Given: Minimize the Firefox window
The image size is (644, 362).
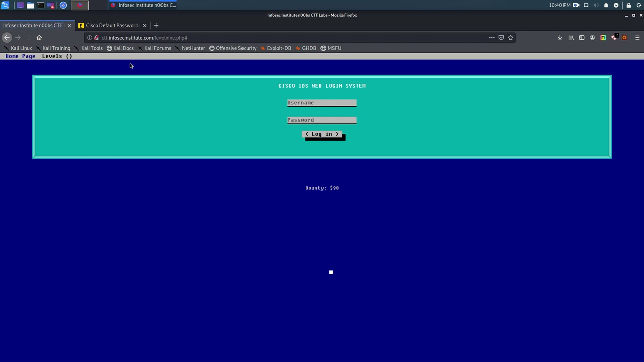Looking at the screenshot, I should tap(626, 15).
